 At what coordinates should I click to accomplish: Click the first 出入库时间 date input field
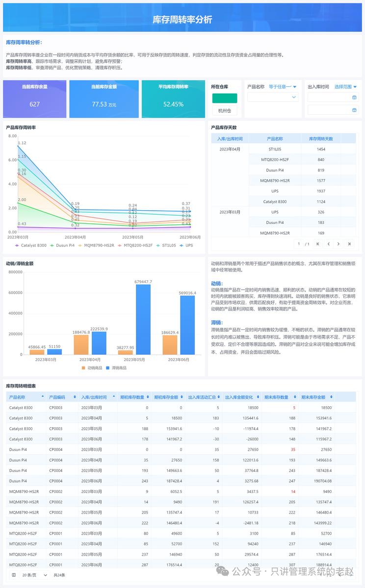click(333, 98)
